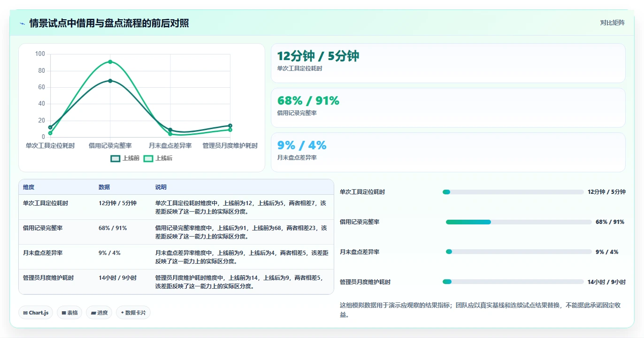Click progress bar for 管理员月度维护耗时
This screenshot has width=644, height=338.
[x=513, y=282]
